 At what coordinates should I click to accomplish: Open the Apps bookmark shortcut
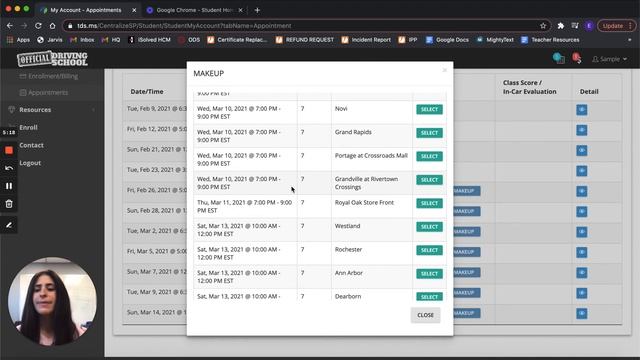pos(18,40)
